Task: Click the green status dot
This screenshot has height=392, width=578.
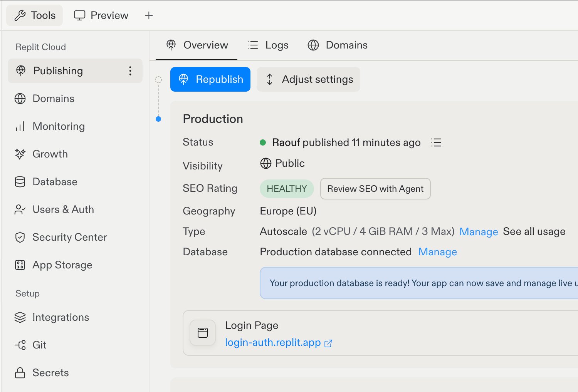Action: 263,142
